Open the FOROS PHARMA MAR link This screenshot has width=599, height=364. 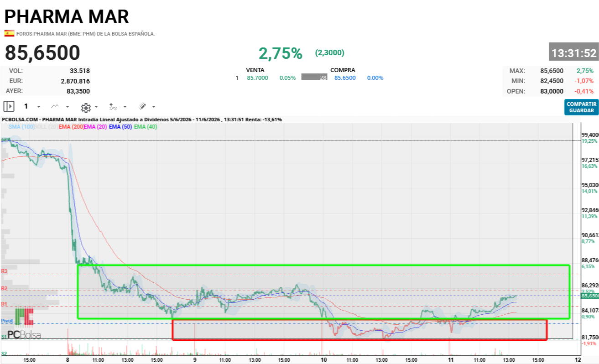pyautogui.click(x=86, y=34)
